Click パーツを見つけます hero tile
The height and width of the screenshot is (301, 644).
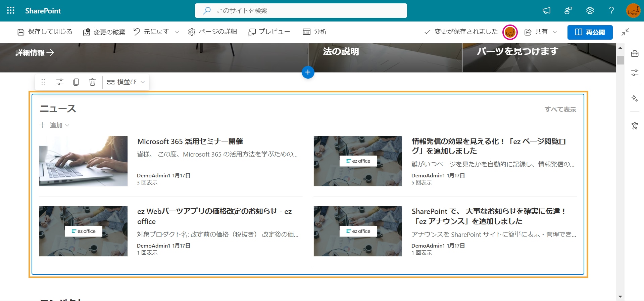pyautogui.click(x=539, y=57)
